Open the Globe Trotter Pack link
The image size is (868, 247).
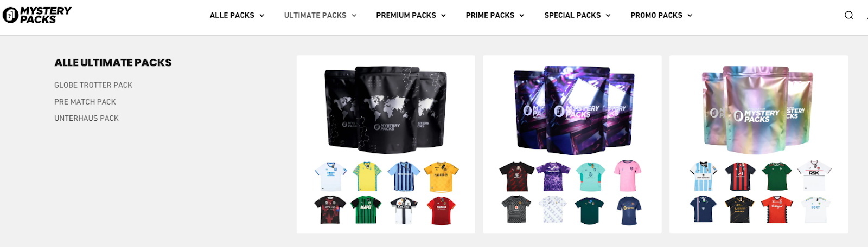93,85
